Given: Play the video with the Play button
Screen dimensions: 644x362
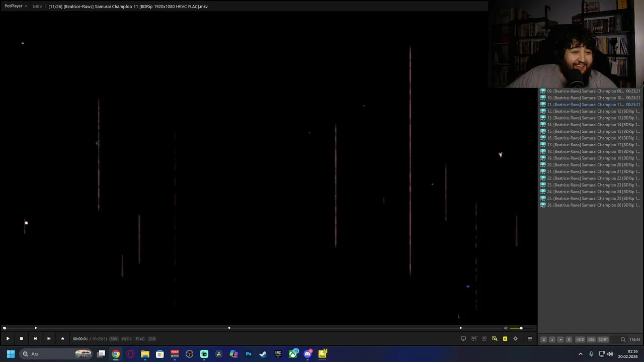Looking at the screenshot, I should click(x=8, y=339).
